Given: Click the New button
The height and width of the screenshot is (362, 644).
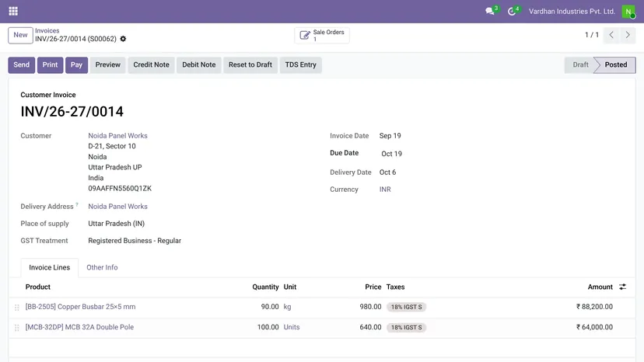Looking at the screenshot, I should coord(20,35).
